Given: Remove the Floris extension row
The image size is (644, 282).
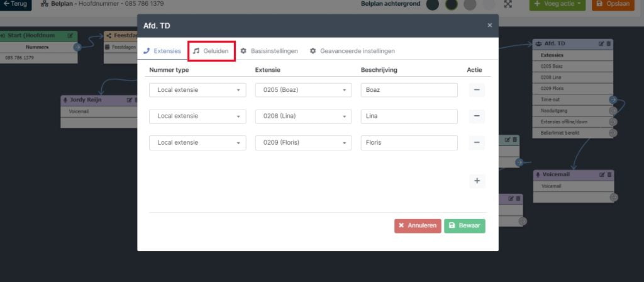Looking at the screenshot, I should 477,143.
